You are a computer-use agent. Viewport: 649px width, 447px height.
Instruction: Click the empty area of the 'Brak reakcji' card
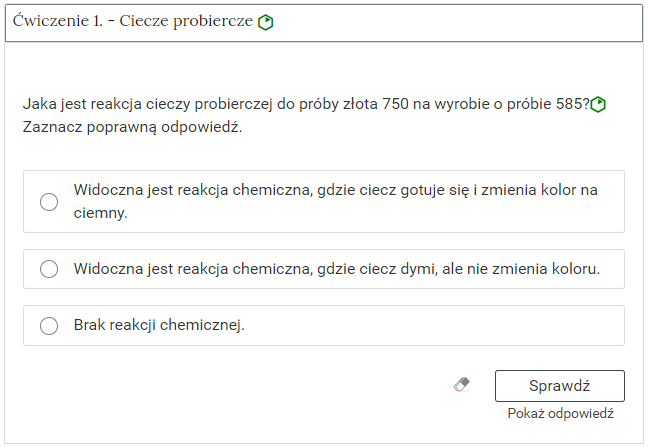(x=435, y=326)
